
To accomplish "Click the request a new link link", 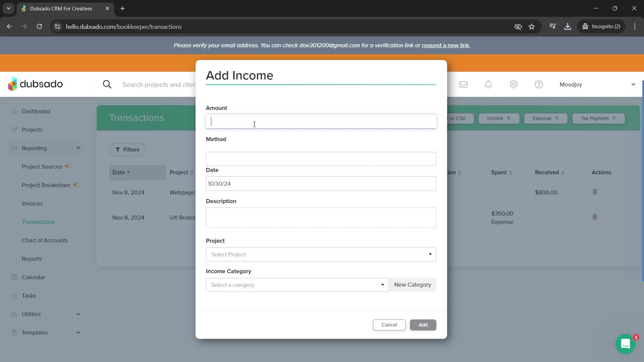I will point(446,45).
